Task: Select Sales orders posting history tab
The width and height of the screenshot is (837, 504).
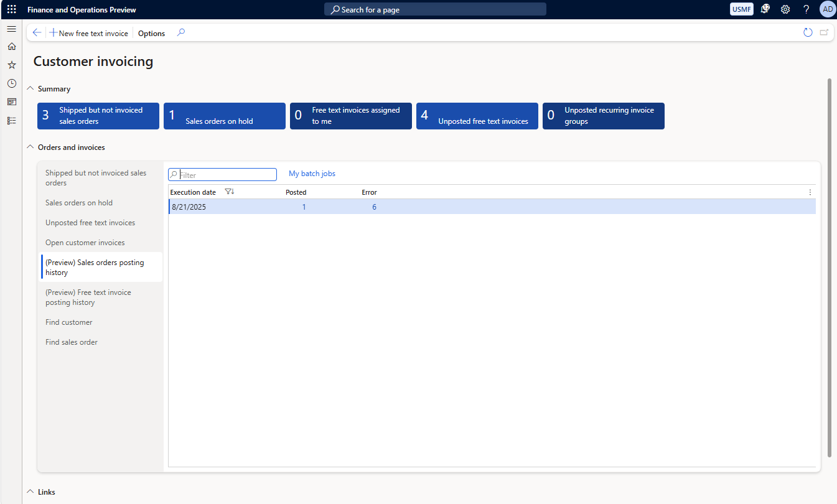Action: click(x=101, y=268)
